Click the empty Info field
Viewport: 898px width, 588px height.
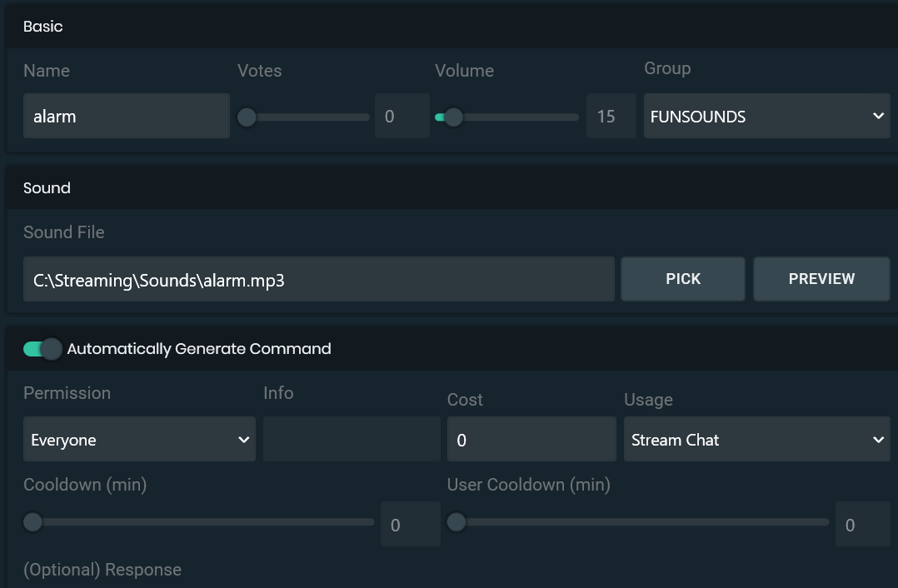tap(351, 440)
